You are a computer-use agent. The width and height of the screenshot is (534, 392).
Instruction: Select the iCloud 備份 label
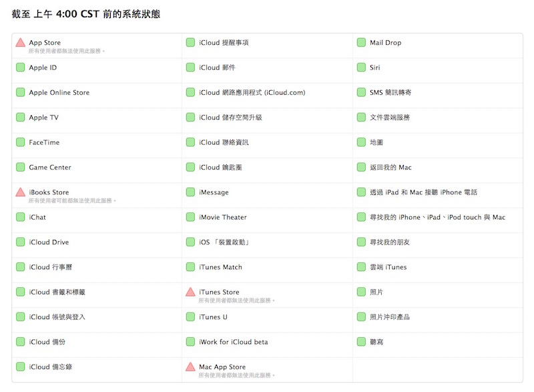tap(47, 342)
